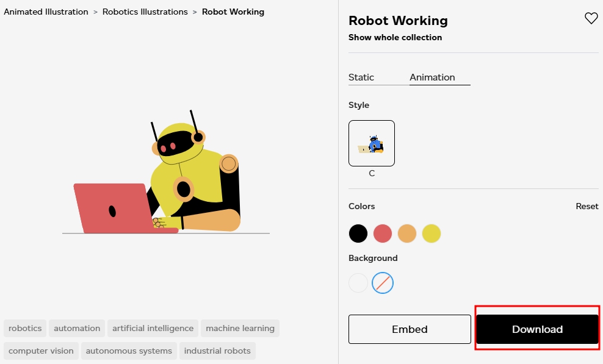The width and height of the screenshot is (603, 364).
Task: Open the Embed options
Action: (410, 329)
